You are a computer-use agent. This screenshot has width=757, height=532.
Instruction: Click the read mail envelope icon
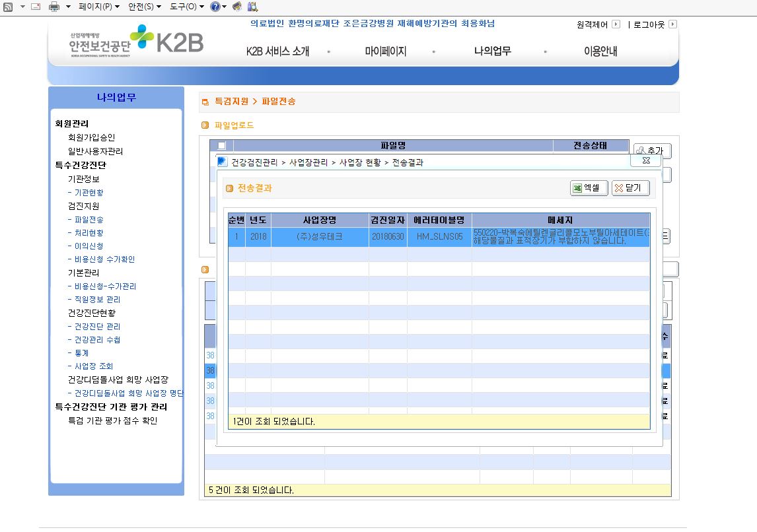pyautogui.click(x=36, y=7)
